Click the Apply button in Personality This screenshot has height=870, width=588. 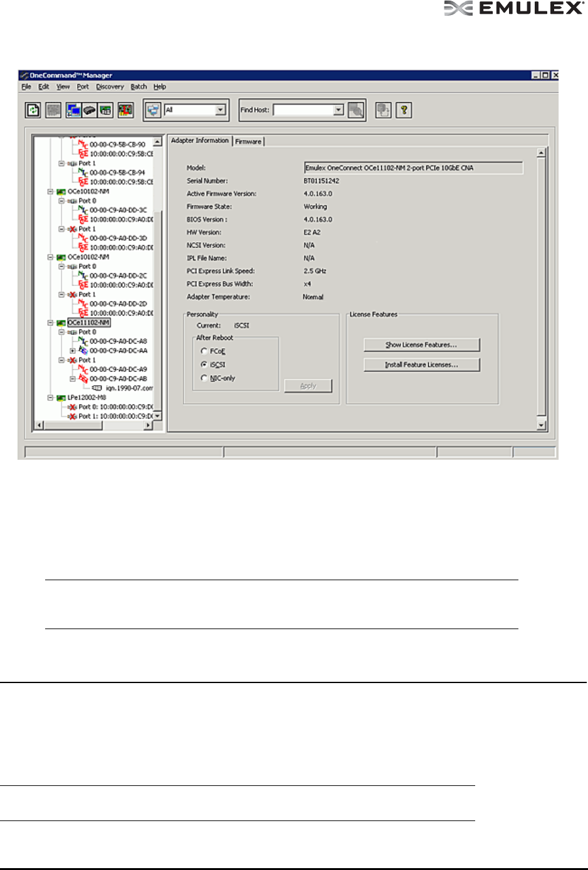tap(308, 386)
